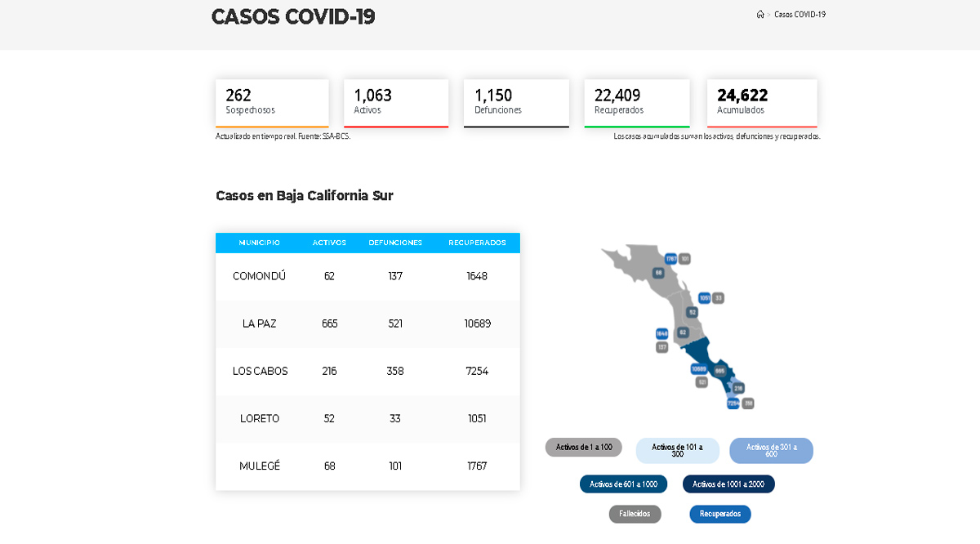The image size is (980, 544).
Task: Toggle the 'Activos de 101 a 300' legend
Action: coord(678,450)
